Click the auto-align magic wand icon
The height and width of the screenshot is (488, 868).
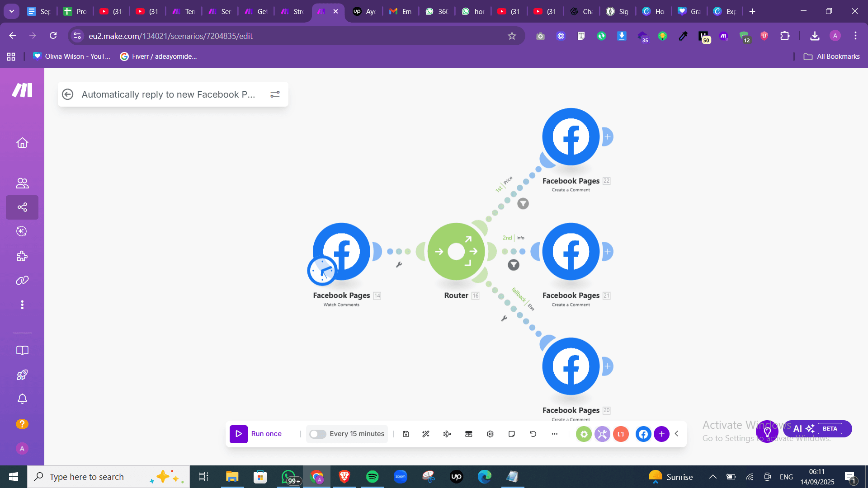click(426, 434)
